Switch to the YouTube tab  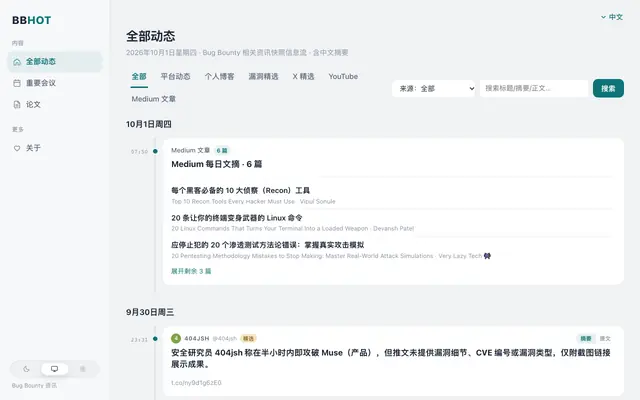(x=343, y=76)
